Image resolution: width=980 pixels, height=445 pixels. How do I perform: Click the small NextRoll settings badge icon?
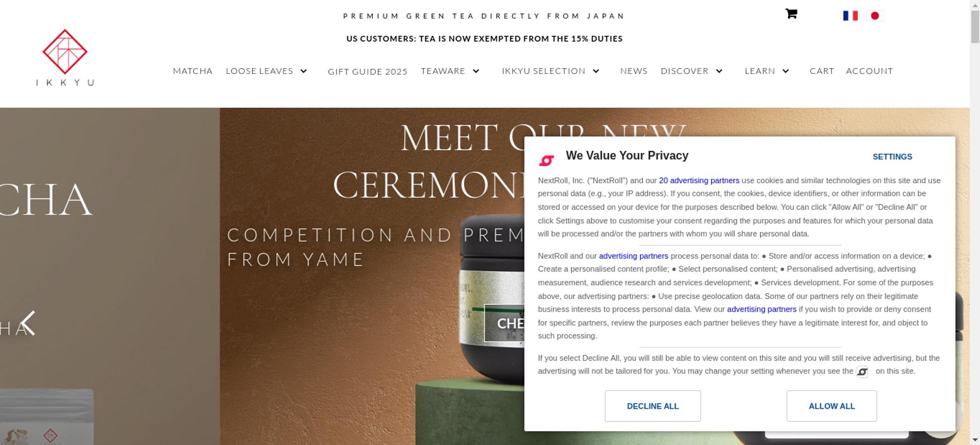point(862,372)
